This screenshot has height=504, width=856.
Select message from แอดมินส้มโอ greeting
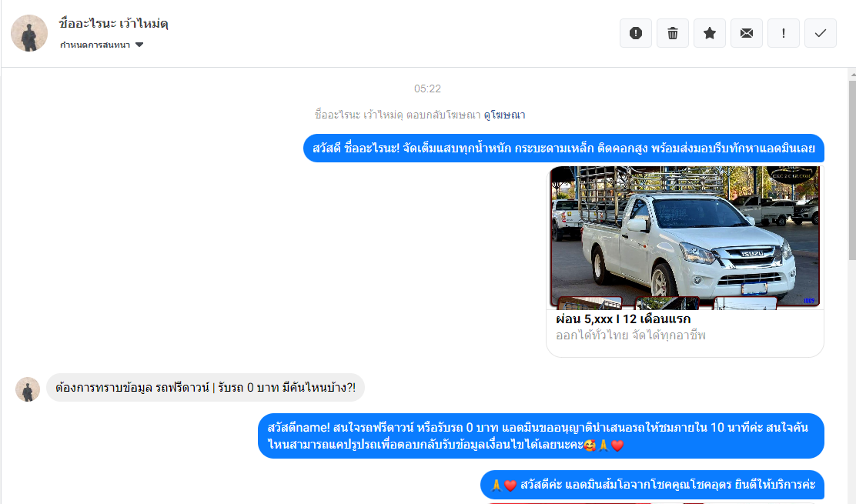tap(652, 485)
